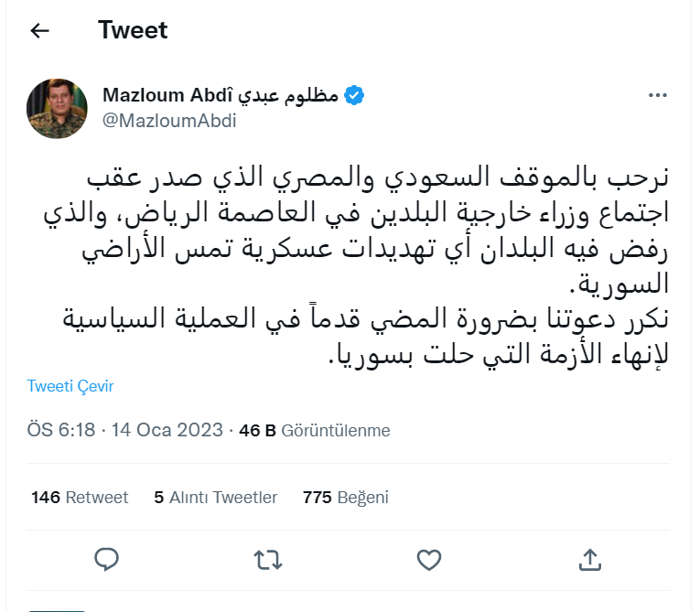
Task: Open the 5 Alıntı Tweetler list
Action: click(x=215, y=498)
